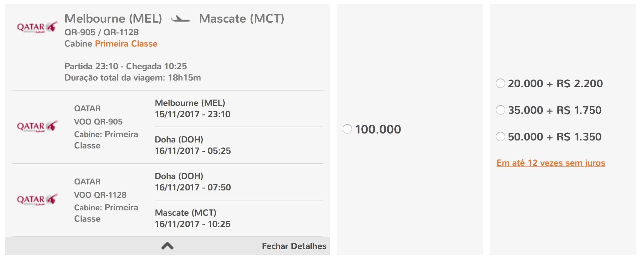
Task: Click the Melbourne (MEL) origin heading
Action: (x=113, y=18)
